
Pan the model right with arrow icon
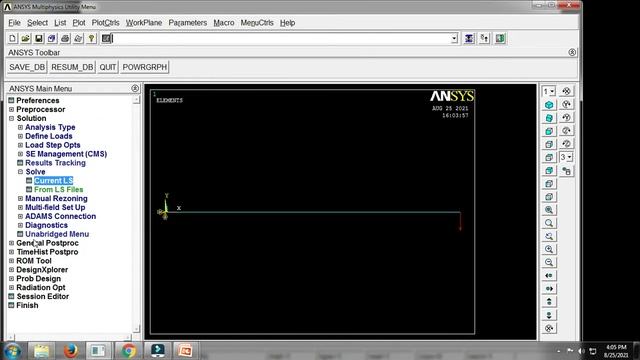coord(549,289)
